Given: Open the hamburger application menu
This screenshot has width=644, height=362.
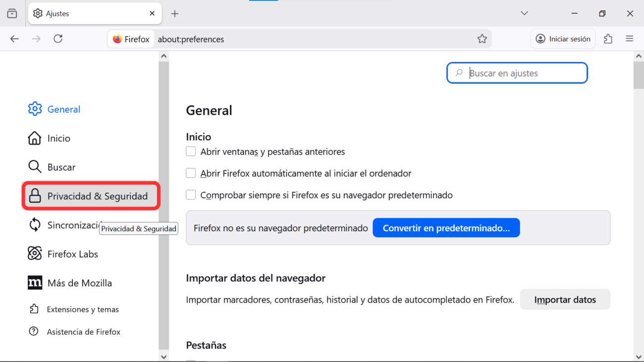Looking at the screenshot, I should 629,39.
